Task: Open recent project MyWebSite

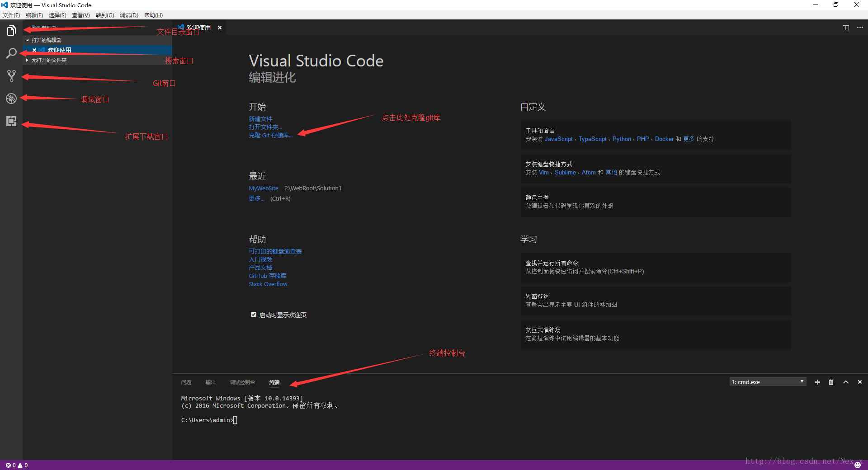Action: (264, 188)
